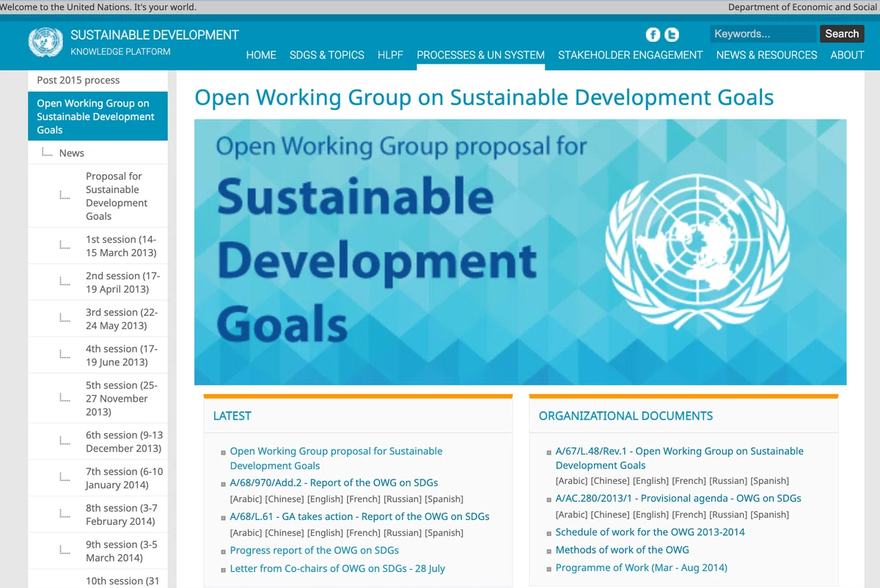Click Department of Economic and Social top link
Viewport: 880px width, 588px height.
click(803, 7)
